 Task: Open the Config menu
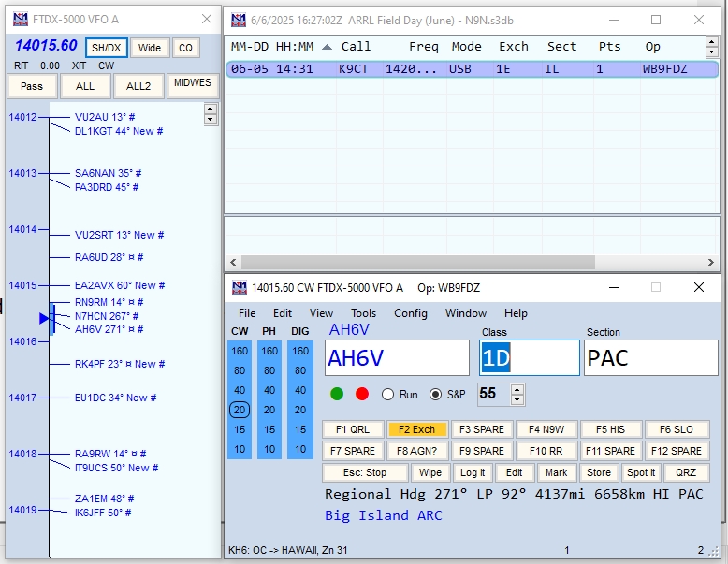(410, 313)
